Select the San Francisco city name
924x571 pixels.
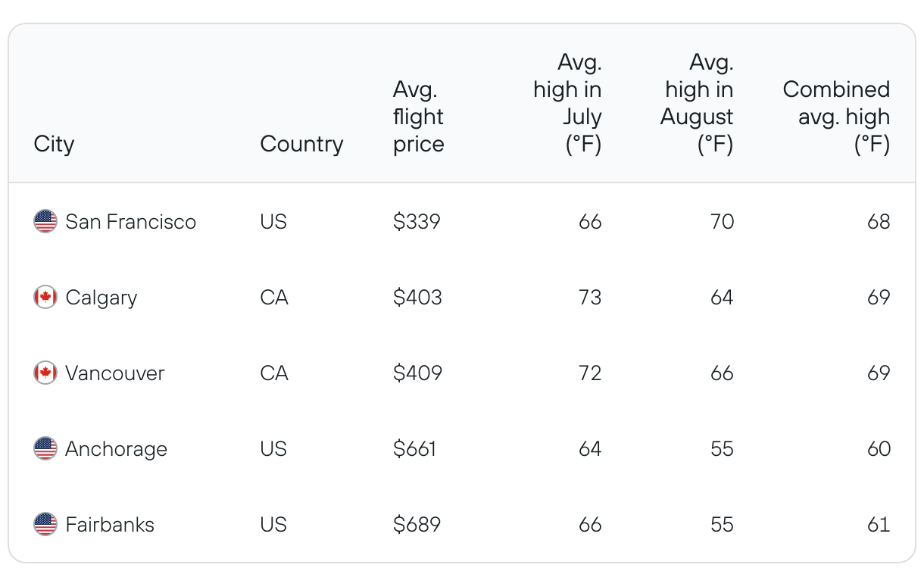[130, 222]
